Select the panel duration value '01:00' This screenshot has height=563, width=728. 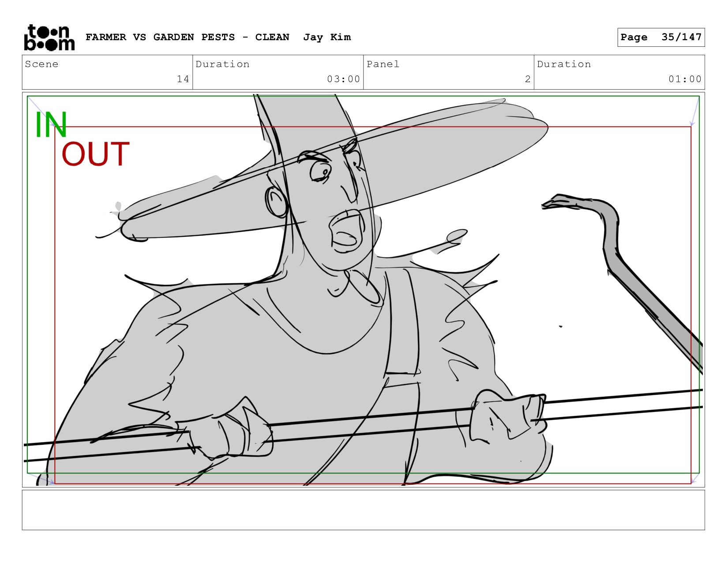(x=685, y=79)
